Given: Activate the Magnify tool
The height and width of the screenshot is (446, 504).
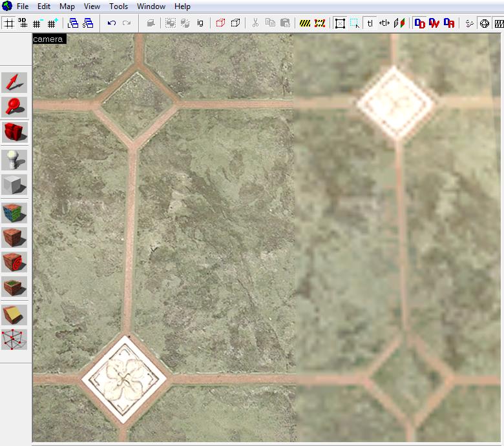Looking at the screenshot, I should click(14, 106).
